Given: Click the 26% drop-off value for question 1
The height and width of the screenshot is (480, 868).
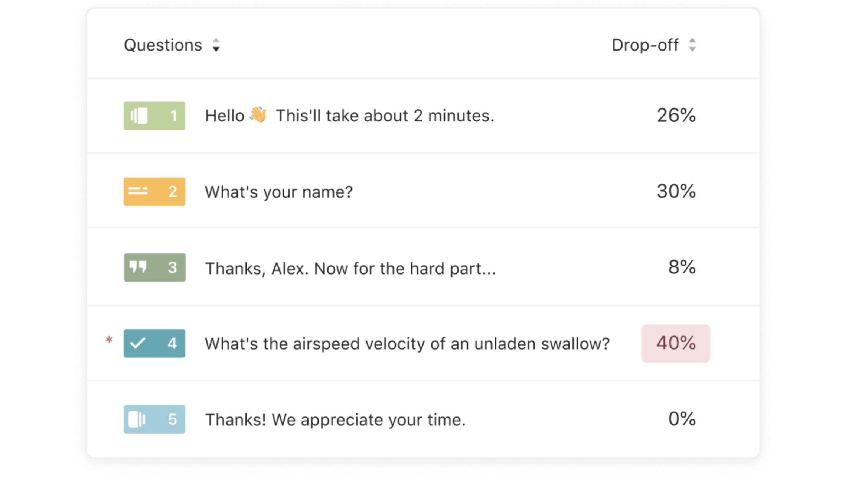Looking at the screenshot, I should click(x=676, y=116).
